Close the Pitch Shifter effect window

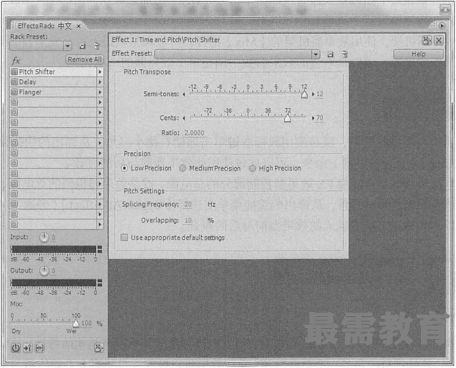[x=439, y=40]
